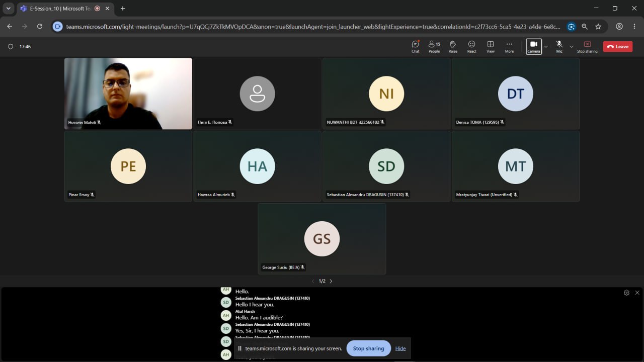Click the 'Hello I hear you.' caption
This screenshot has height=362, width=644.
[x=255, y=305]
